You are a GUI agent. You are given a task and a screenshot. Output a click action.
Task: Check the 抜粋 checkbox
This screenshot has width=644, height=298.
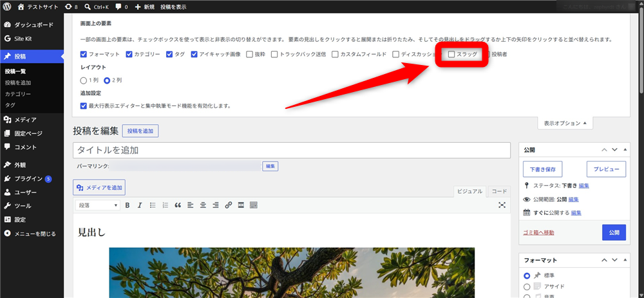click(249, 54)
